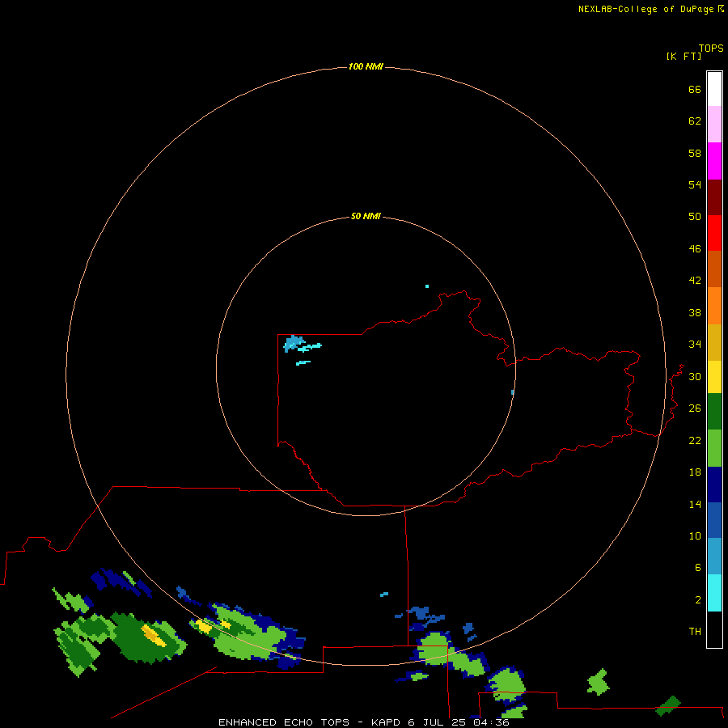Select the cyan 10 legend band
The image size is (728, 728).
[714, 593]
